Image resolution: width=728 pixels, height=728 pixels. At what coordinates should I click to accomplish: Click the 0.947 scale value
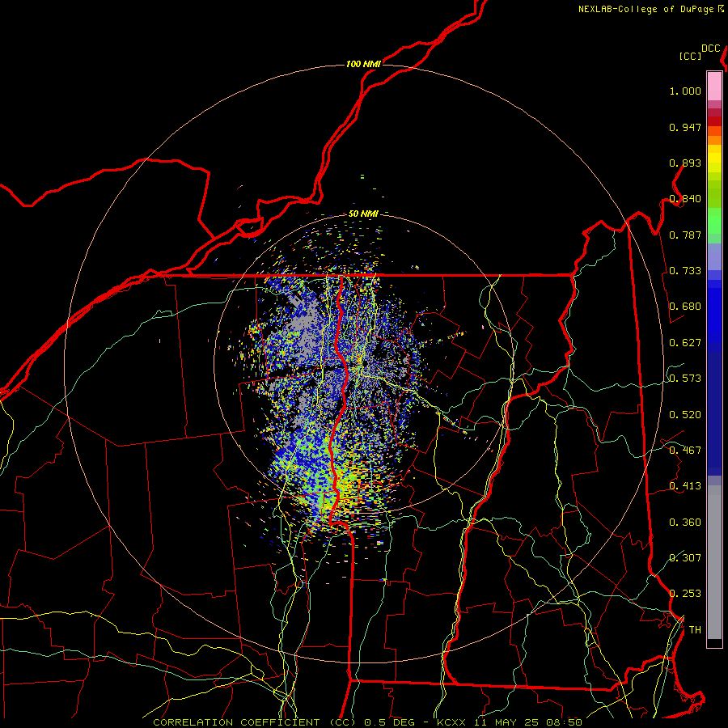click(685, 127)
